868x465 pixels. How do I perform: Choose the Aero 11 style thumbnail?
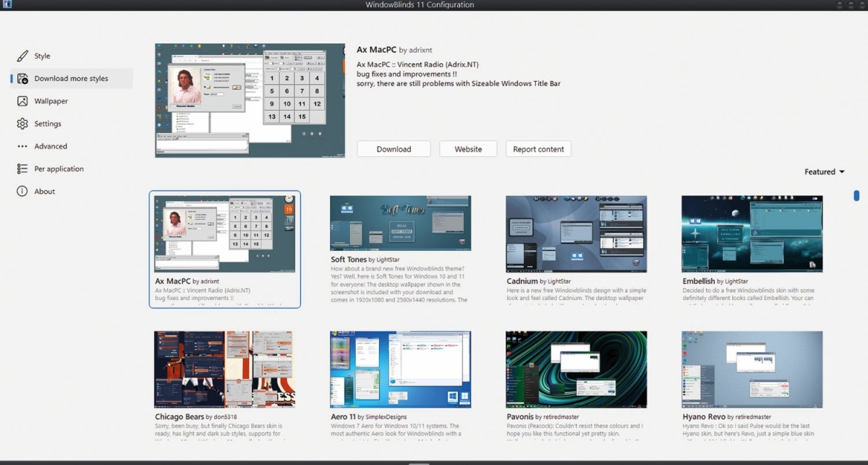click(401, 370)
